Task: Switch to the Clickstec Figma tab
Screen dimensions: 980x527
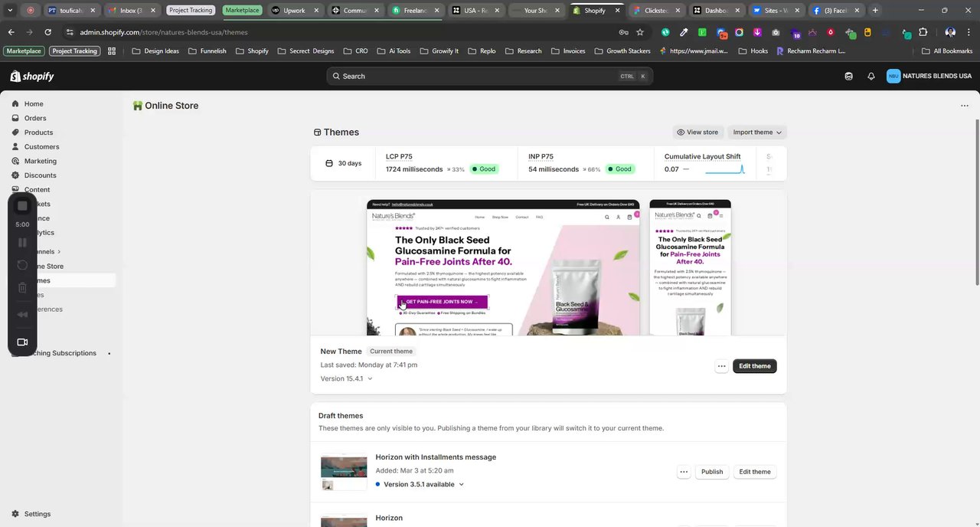Action: click(656, 10)
